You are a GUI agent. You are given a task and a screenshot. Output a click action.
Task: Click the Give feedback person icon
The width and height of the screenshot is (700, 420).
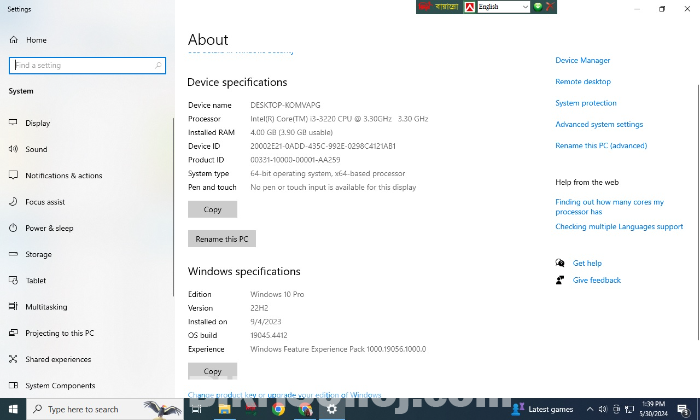(x=560, y=280)
